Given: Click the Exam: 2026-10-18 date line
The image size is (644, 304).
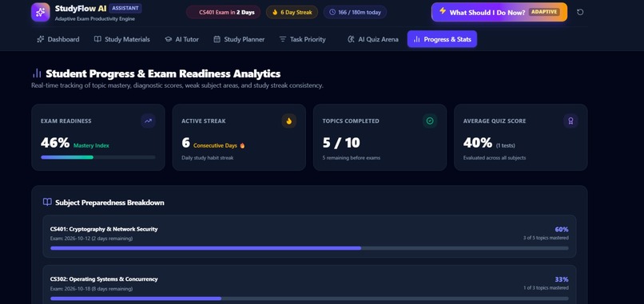Looking at the screenshot, I should point(91,289).
